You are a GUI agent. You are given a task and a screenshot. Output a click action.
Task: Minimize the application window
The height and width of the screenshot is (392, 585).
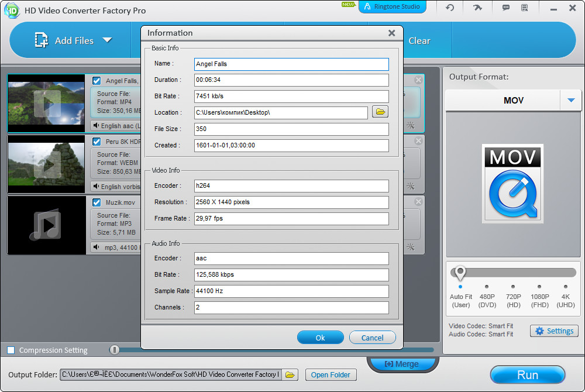pos(553,8)
